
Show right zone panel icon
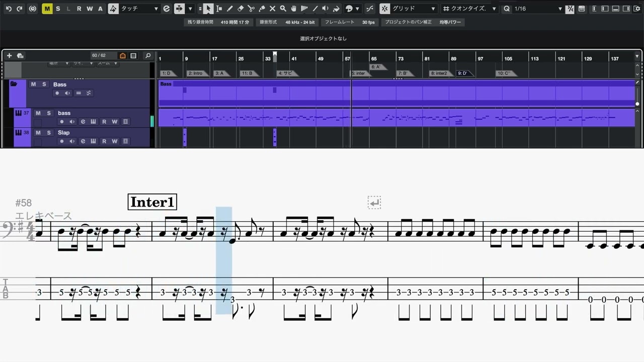click(626, 9)
